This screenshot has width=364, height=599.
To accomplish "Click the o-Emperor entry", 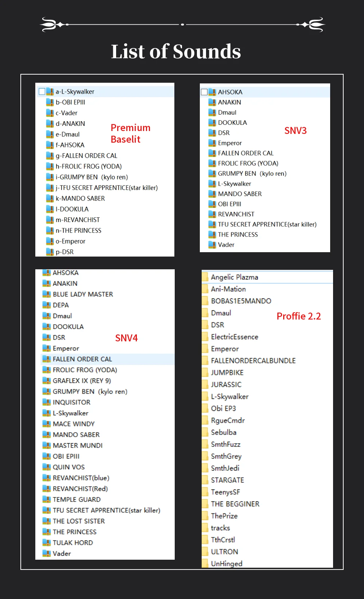I will [x=70, y=241].
